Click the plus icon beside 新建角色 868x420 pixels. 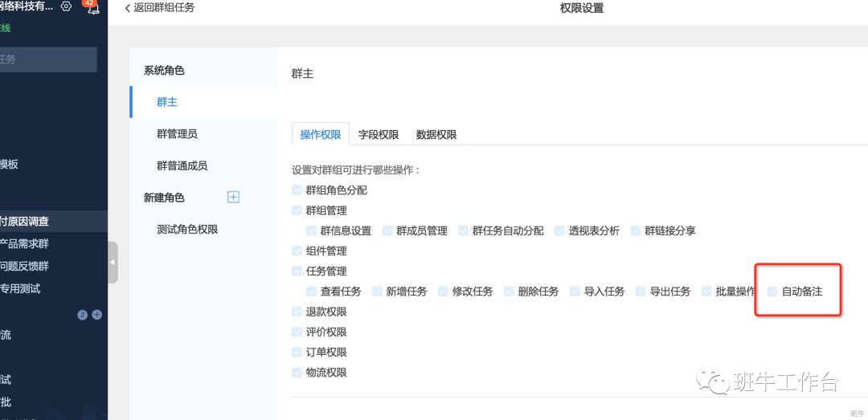(233, 197)
